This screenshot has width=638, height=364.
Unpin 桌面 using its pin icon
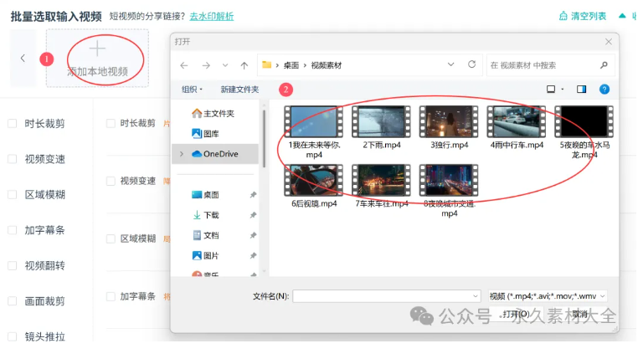(x=253, y=195)
